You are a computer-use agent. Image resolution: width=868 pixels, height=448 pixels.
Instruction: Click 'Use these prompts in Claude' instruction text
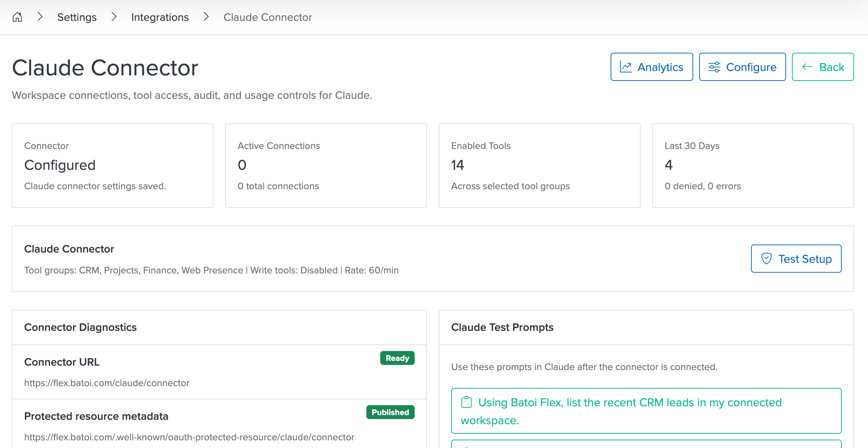(584, 367)
